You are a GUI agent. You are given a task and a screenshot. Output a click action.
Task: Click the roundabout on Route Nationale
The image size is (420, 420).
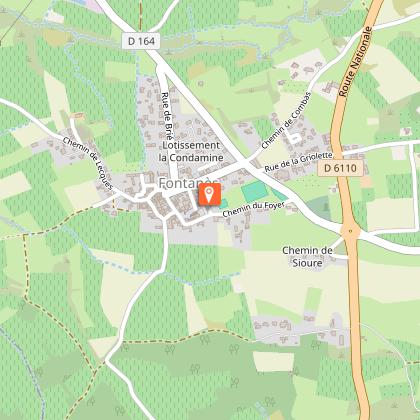tap(350, 230)
